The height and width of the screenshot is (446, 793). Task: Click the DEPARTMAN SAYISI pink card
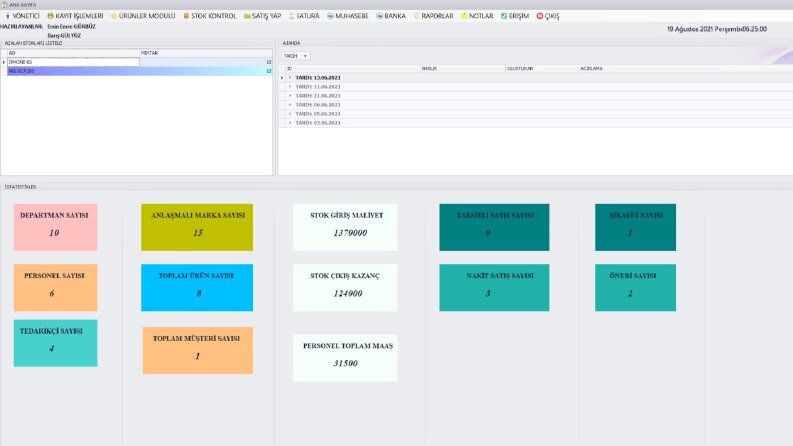point(56,227)
